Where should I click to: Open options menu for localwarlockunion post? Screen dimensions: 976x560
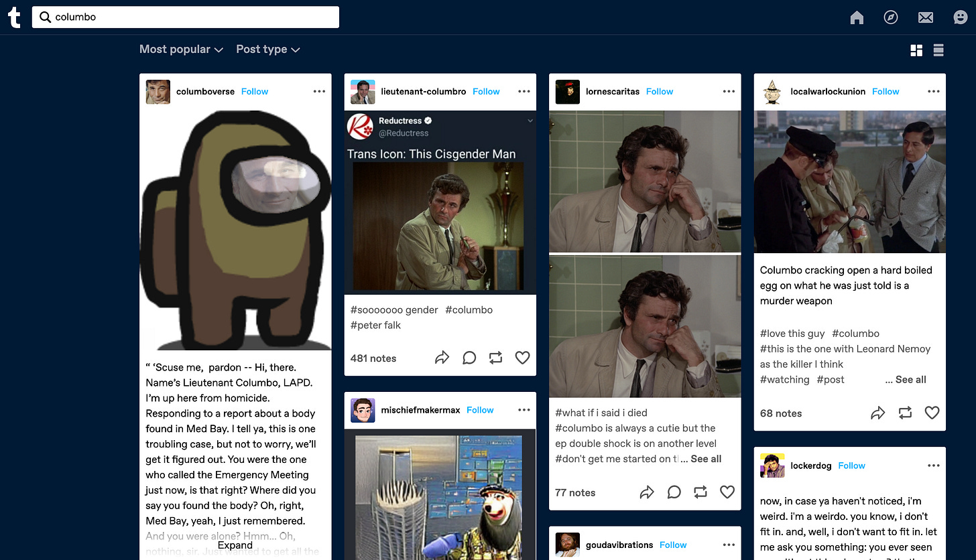pyautogui.click(x=934, y=92)
